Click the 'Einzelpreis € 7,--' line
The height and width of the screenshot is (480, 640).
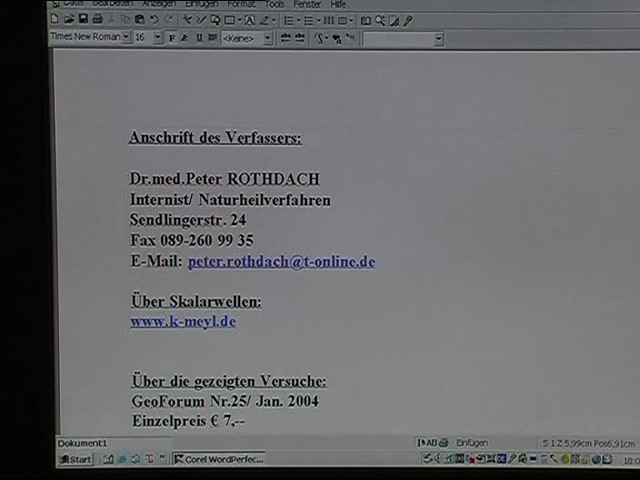coord(188,421)
